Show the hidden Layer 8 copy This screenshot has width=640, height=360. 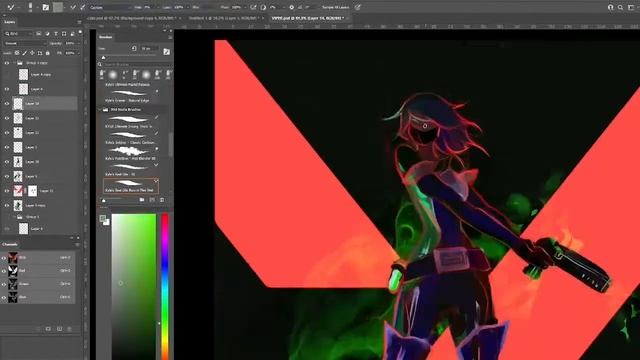click(x=7, y=75)
